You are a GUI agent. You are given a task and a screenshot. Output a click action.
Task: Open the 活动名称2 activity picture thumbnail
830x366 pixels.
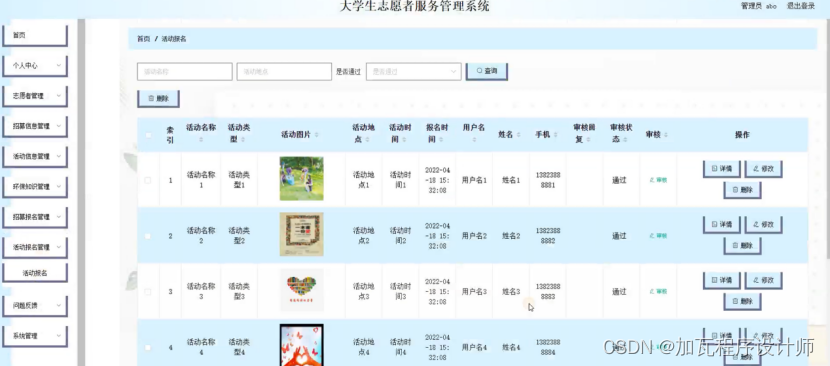[302, 234]
